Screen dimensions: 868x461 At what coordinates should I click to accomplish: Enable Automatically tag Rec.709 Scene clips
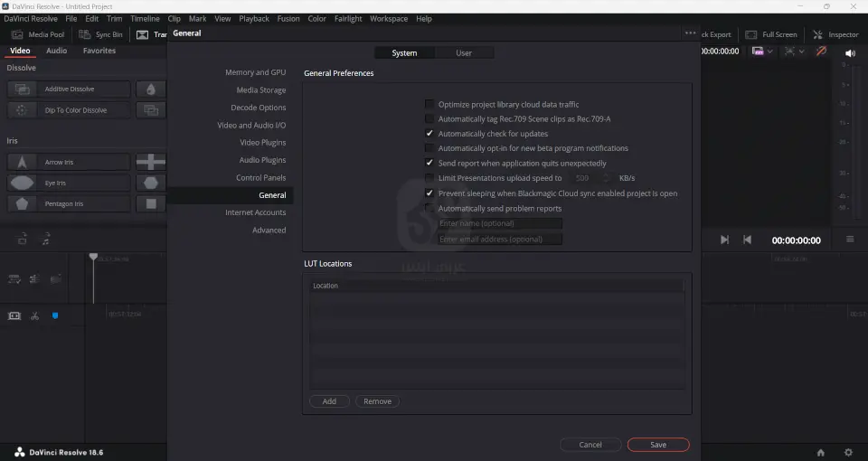[x=429, y=118]
